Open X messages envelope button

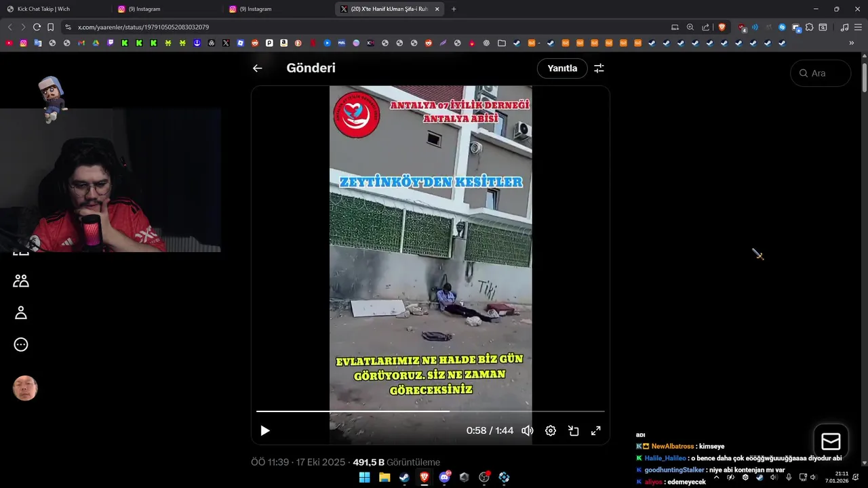[831, 442]
